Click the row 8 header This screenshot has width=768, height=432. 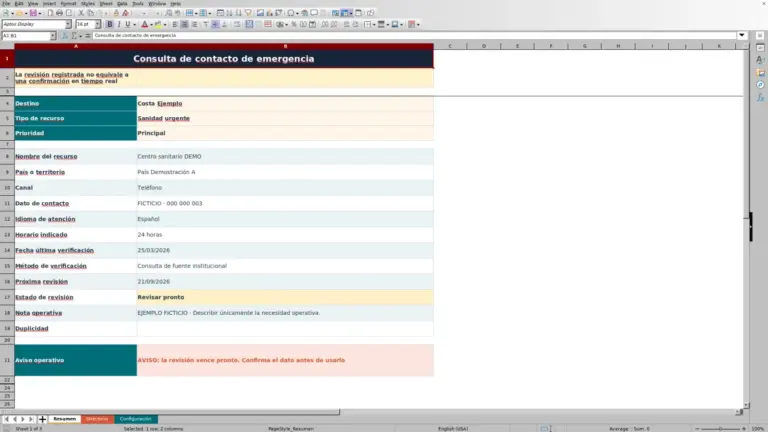7,156
